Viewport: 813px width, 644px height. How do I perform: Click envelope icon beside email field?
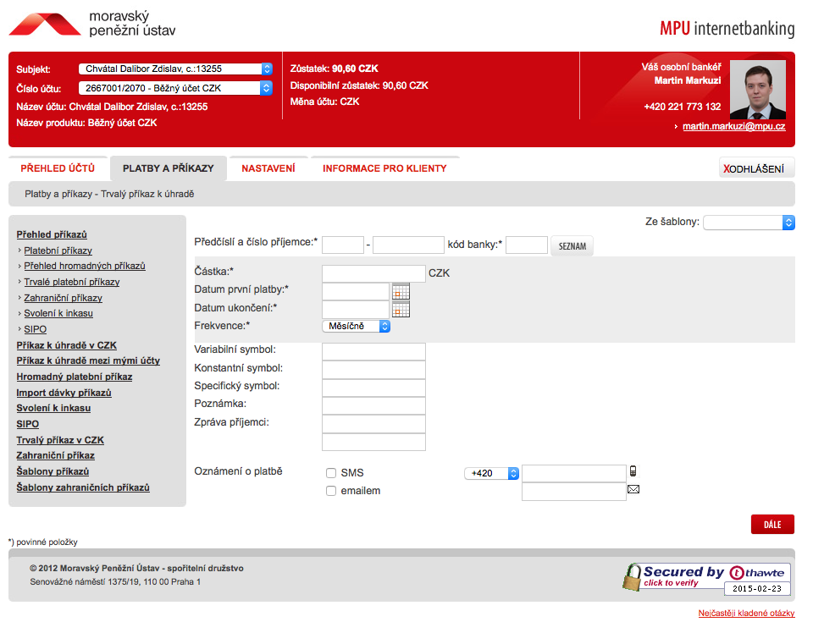coord(633,489)
